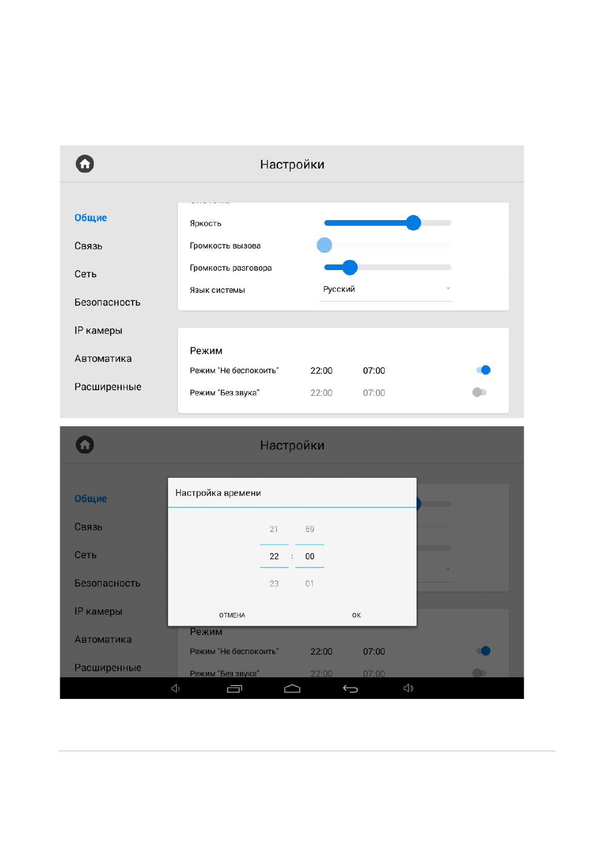Open recent apps from the navigation bar

tap(235, 689)
